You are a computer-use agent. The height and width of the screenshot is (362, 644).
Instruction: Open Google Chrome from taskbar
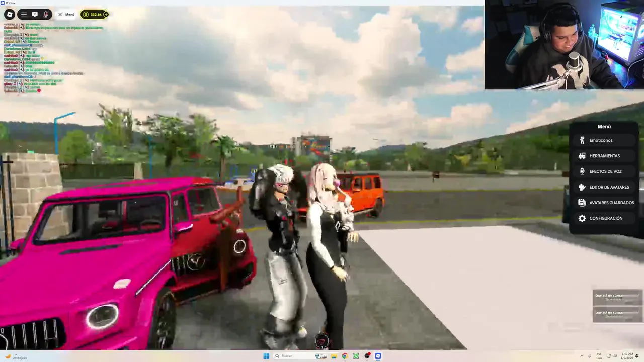[x=345, y=356]
